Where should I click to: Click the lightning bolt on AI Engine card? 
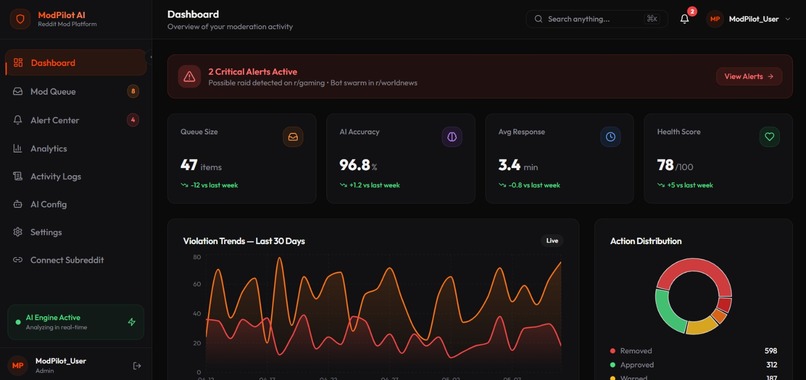pyautogui.click(x=132, y=322)
